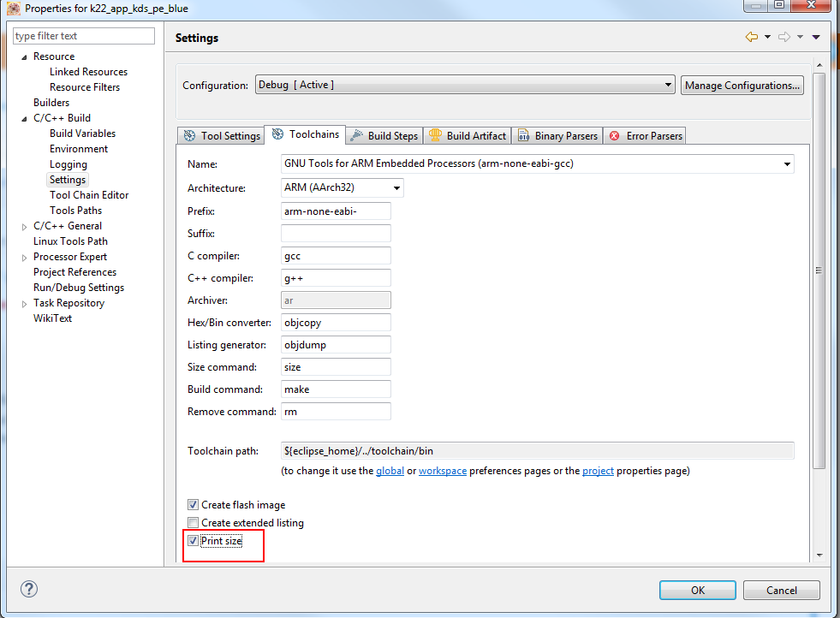Image resolution: width=840 pixels, height=618 pixels.
Task: Select Linux Tools Path in tree
Action: coord(70,241)
